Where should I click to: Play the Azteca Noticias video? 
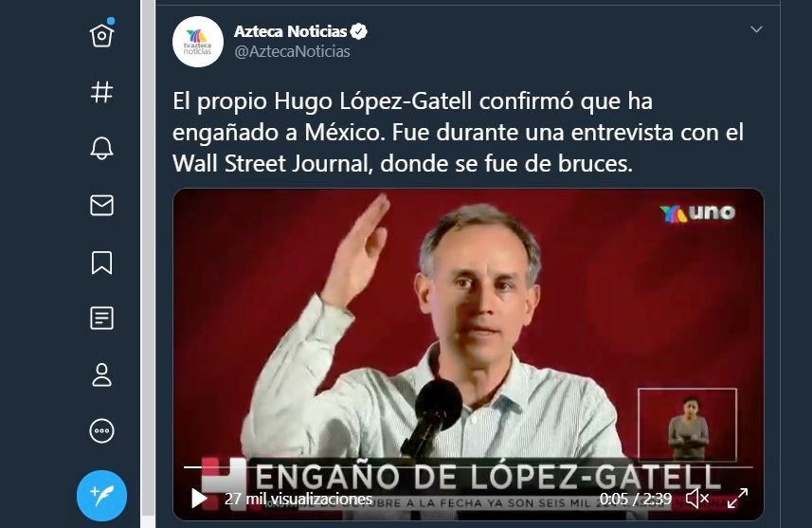(199, 499)
